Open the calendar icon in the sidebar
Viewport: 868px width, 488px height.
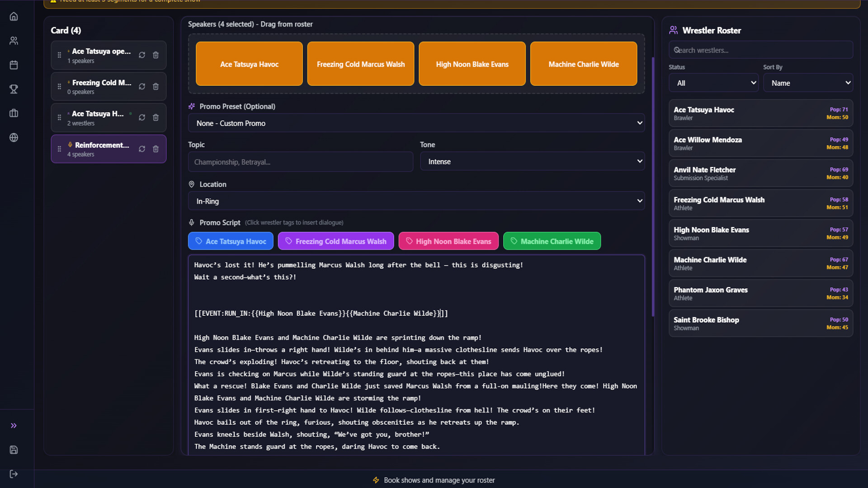14,65
